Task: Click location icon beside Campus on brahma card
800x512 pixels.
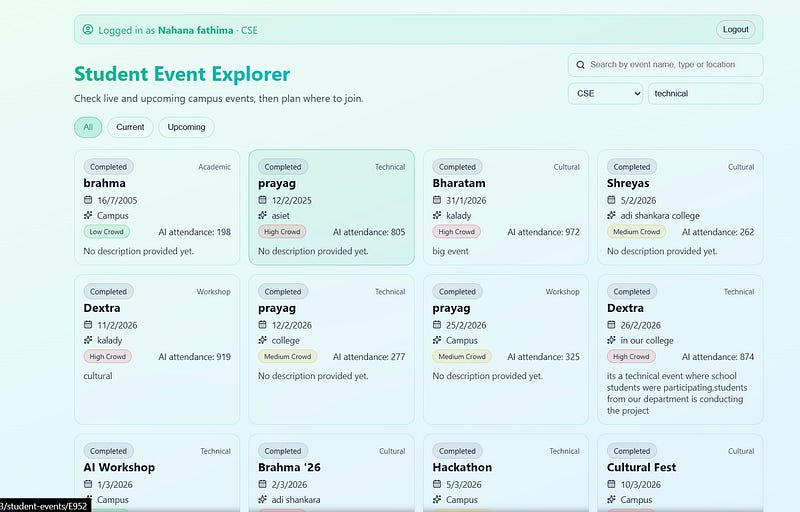Action: click(88, 215)
